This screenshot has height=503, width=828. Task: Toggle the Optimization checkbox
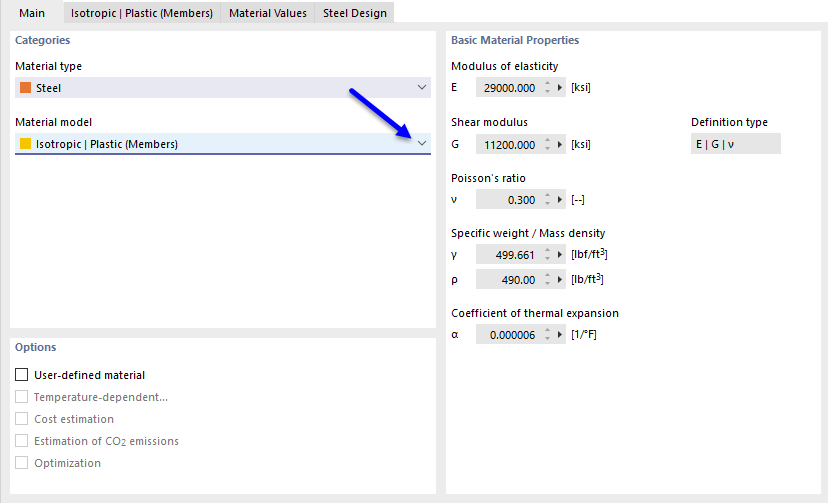(x=22, y=463)
